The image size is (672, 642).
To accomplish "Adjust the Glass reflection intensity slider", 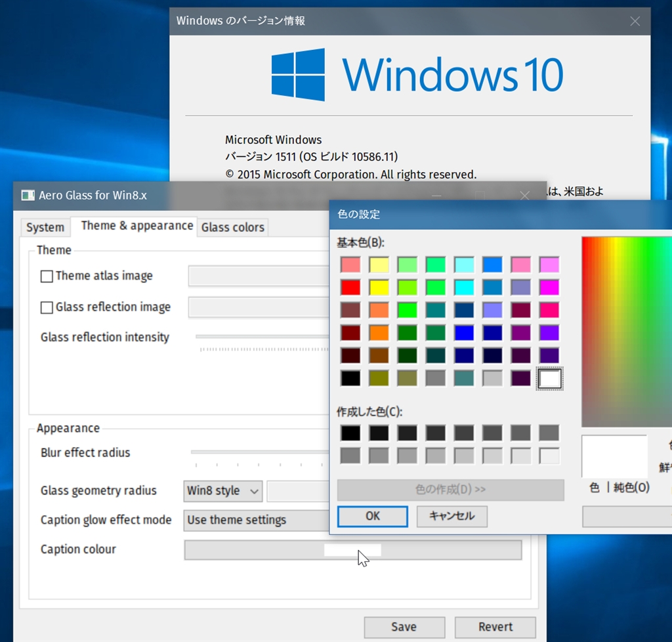I will 262,337.
